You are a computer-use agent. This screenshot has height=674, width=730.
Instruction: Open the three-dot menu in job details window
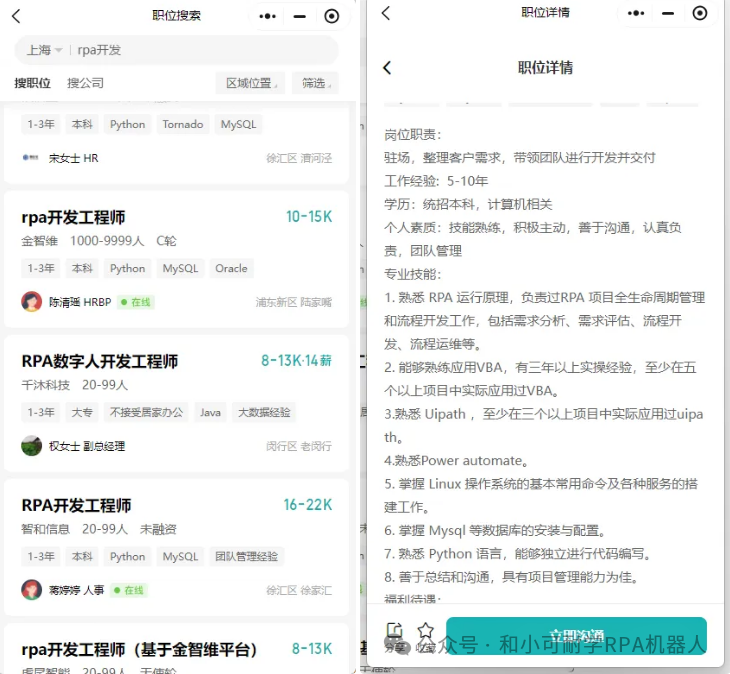point(635,14)
